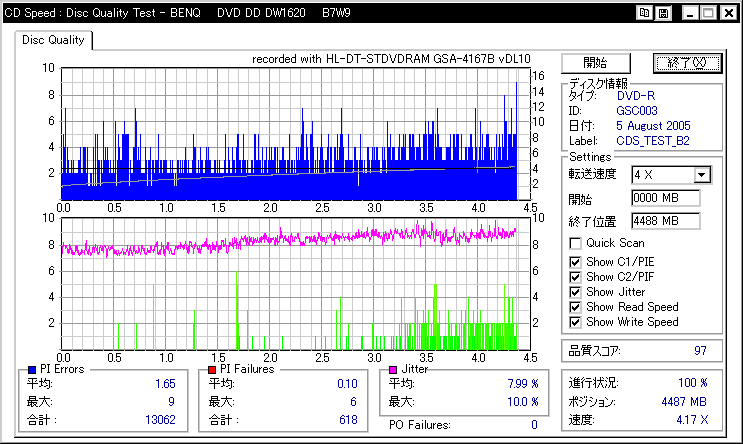Image resolution: width=743 pixels, height=444 pixels.
Task: Open the 転送速度 speed dropdown arrow
Action: click(702, 175)
